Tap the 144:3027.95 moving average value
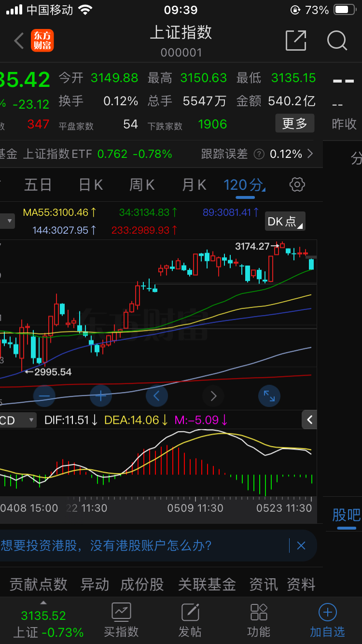Image resolution: width=362 pixels, height=644 pixels. tap(65, 230)
